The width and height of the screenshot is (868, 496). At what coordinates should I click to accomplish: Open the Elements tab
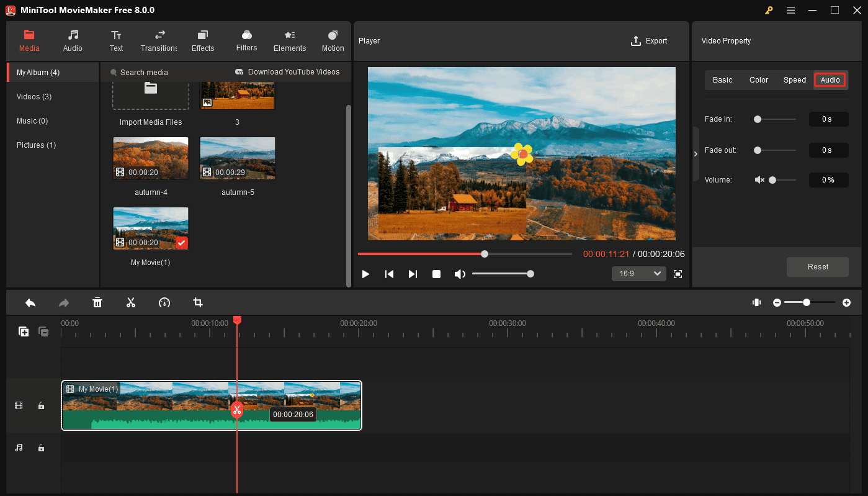point(290,41)
